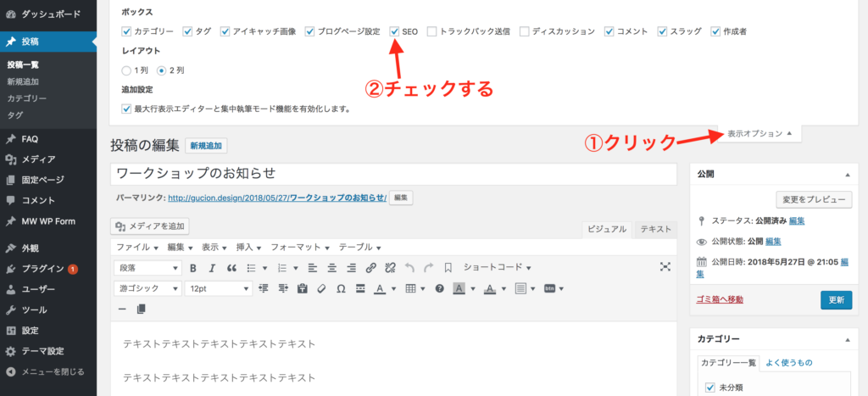Toggle bold formatting in the editor toolbar

pos(192,267)
